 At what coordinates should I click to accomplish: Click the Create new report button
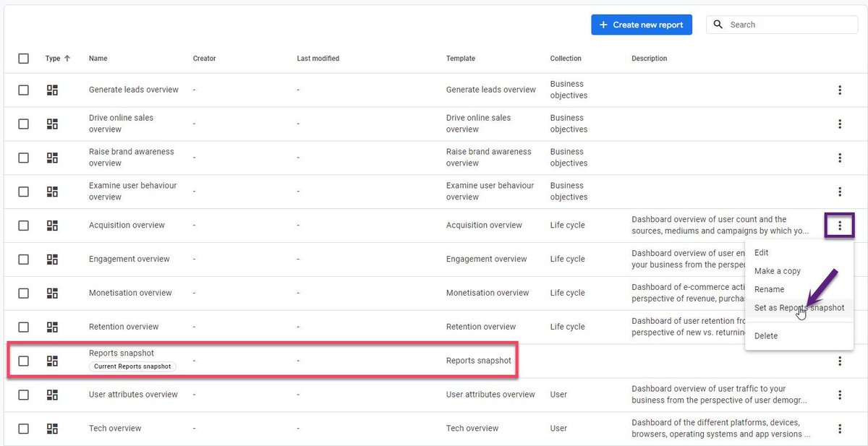pyautogui.click(x=642, y=25)
